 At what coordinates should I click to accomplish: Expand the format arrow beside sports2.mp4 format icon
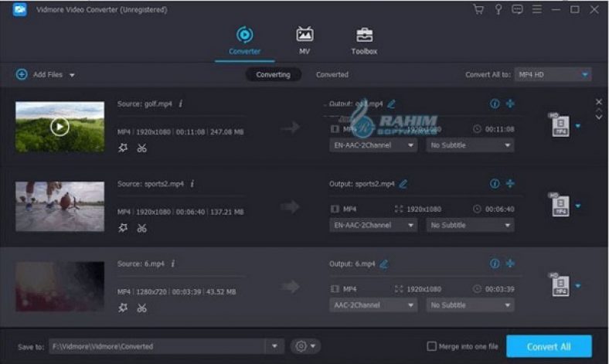coord(578,206)
